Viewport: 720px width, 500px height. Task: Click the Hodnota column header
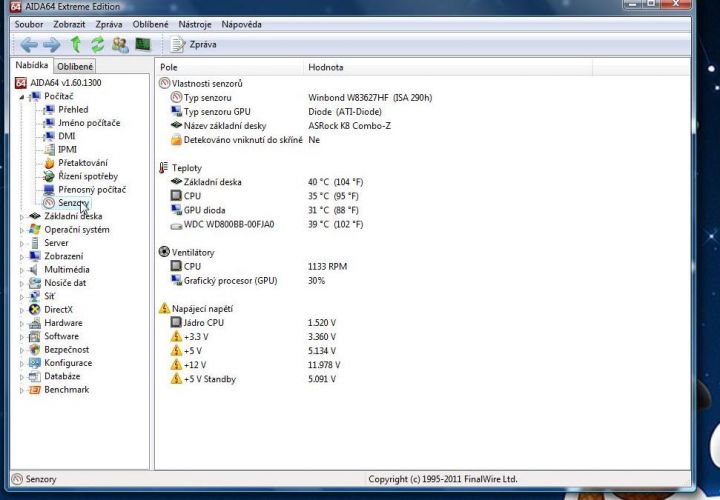pyautogui.click(x=448, y=67)
